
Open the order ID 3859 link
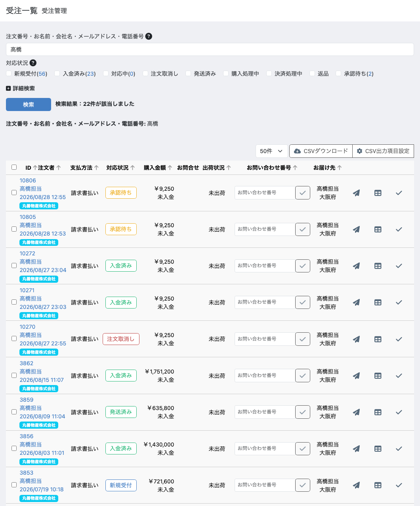pyautogui.click(x=27, y=400)
